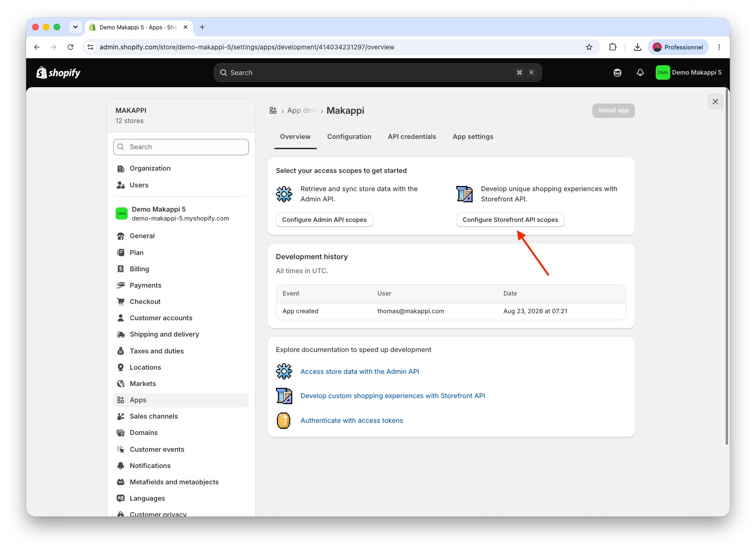The height and width of the screenshot is (551, 756).
Task: Open the Billing settings page
Action: (x=181, y=269)
